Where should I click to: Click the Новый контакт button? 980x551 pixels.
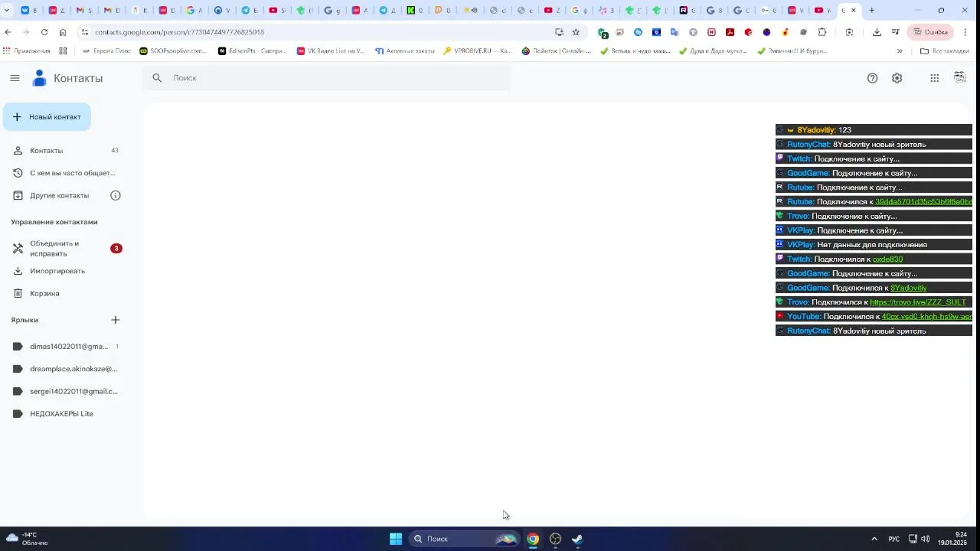click(x=47, y=117)
